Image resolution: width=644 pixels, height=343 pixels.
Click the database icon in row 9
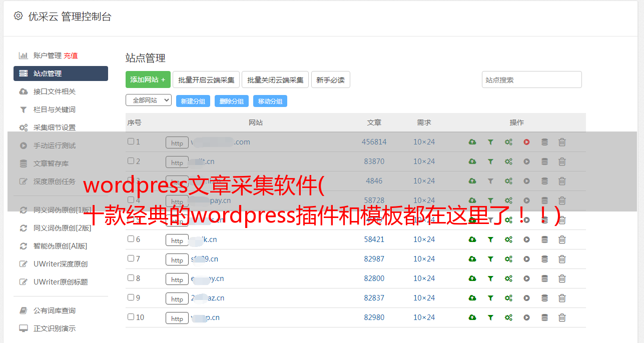[x=544, y=298]
